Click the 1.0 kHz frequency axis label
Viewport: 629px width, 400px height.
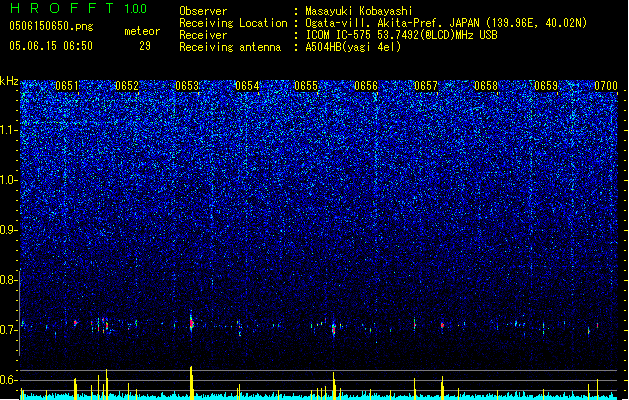pyautogui.click(x=9, y=180)
